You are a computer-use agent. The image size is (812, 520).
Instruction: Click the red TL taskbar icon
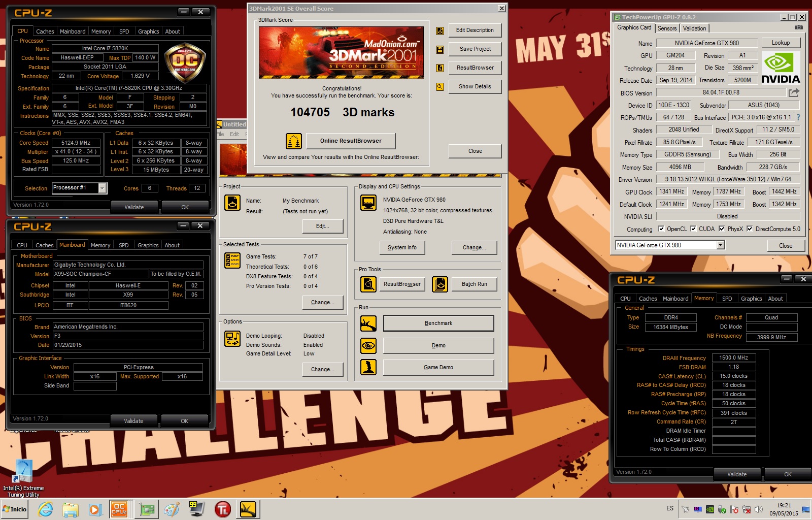click(222, 509)
